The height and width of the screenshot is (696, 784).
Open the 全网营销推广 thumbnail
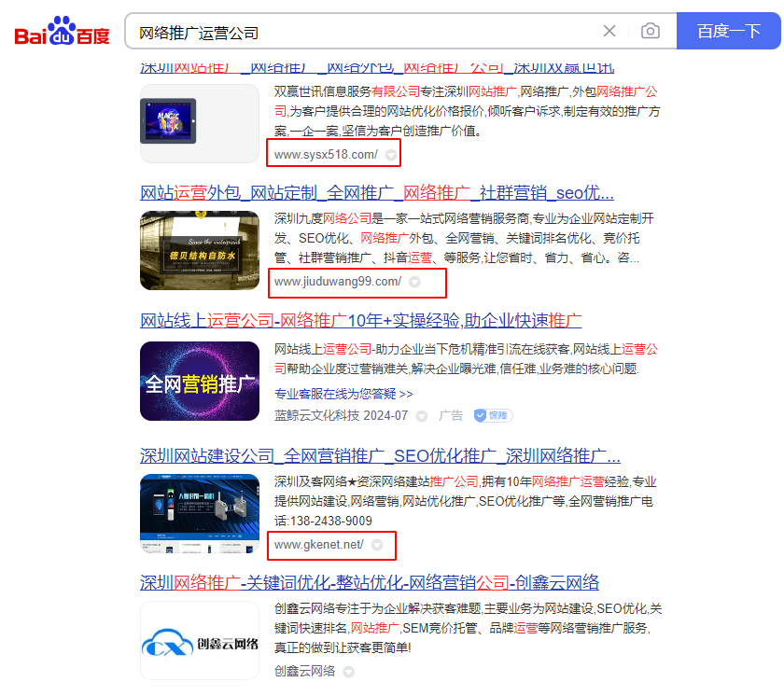[x=200, y=382]
